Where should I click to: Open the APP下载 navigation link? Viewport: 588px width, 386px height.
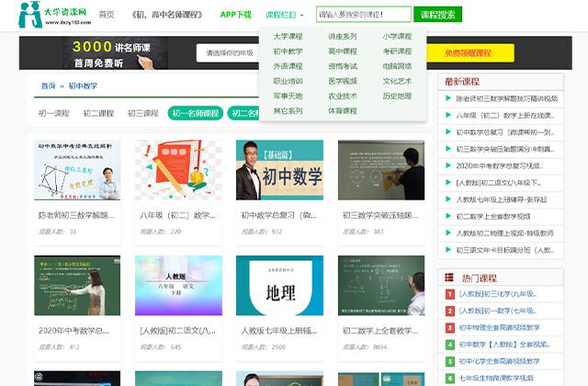(235, 15)
